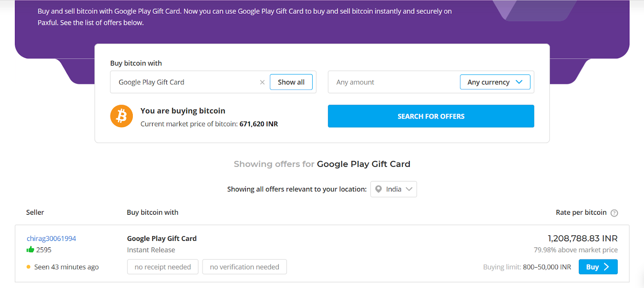Click the orange bitcoin logo icon

click(122, 116)
